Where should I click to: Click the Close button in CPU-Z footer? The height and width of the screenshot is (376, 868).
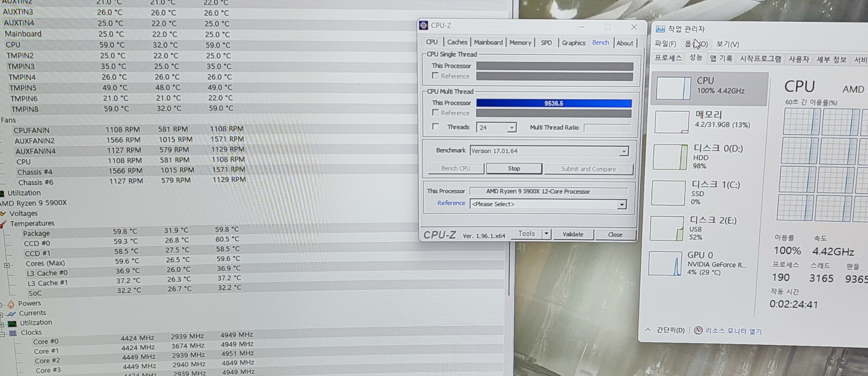(x=615, y=234)
